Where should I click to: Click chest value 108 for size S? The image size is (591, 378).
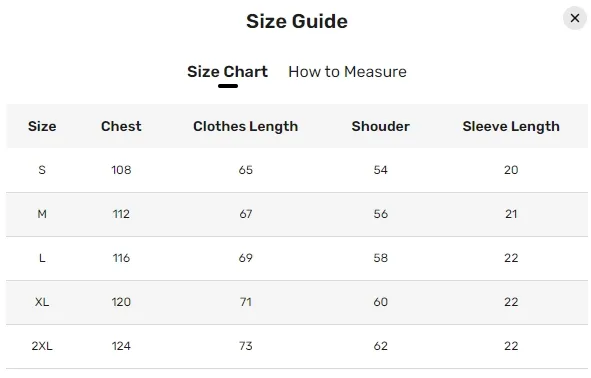(x=121, y=170)
